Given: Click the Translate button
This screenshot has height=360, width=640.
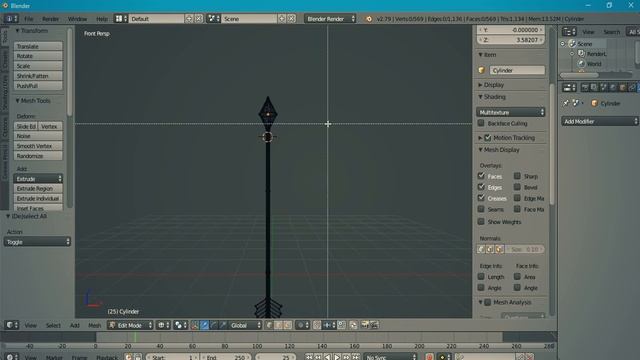Looking at the screenshot, I should (x=38, y=46).
